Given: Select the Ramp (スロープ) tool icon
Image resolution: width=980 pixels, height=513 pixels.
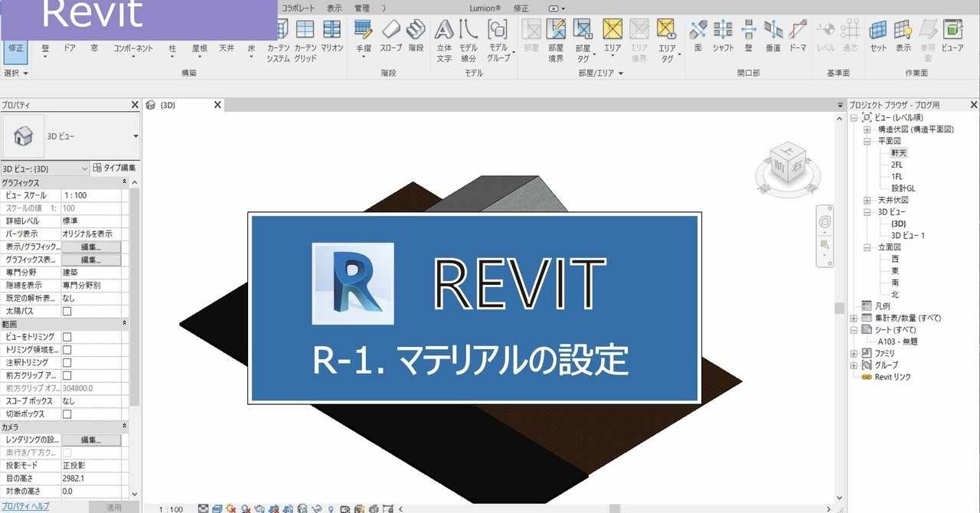Looking at the screenshot, I should [x=390, y=29].
